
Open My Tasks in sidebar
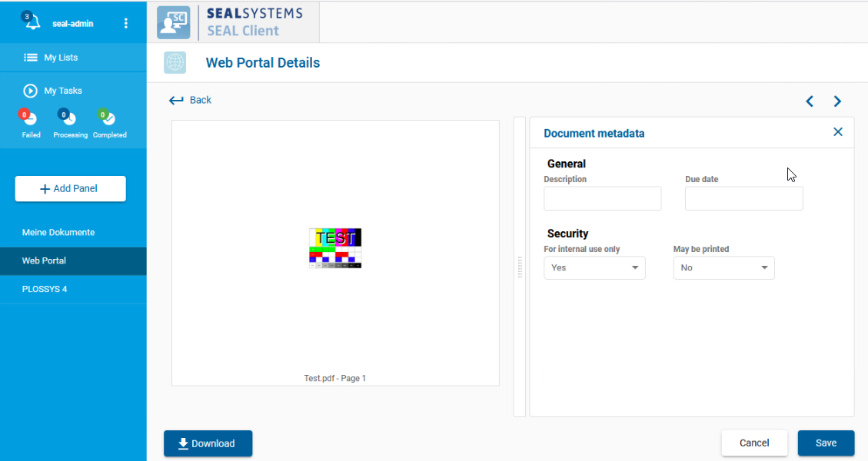pos(62,91)
